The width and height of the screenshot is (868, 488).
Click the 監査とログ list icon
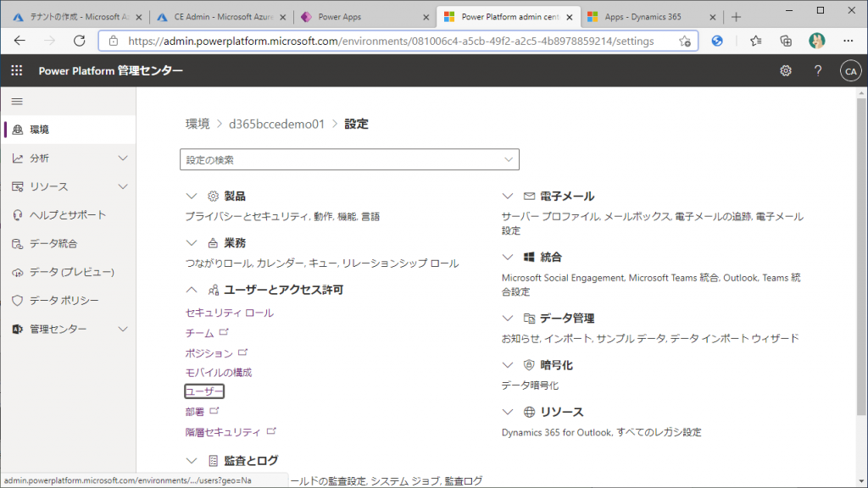click(x=213, y=460)
